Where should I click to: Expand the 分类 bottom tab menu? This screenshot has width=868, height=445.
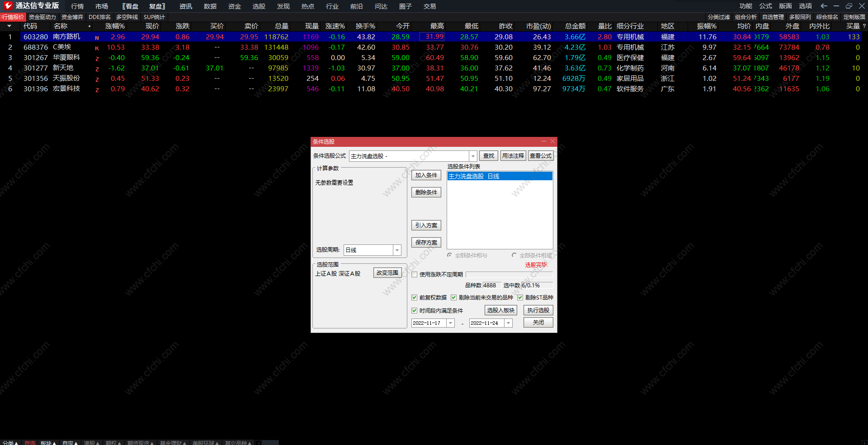click(x=10, y=443)
